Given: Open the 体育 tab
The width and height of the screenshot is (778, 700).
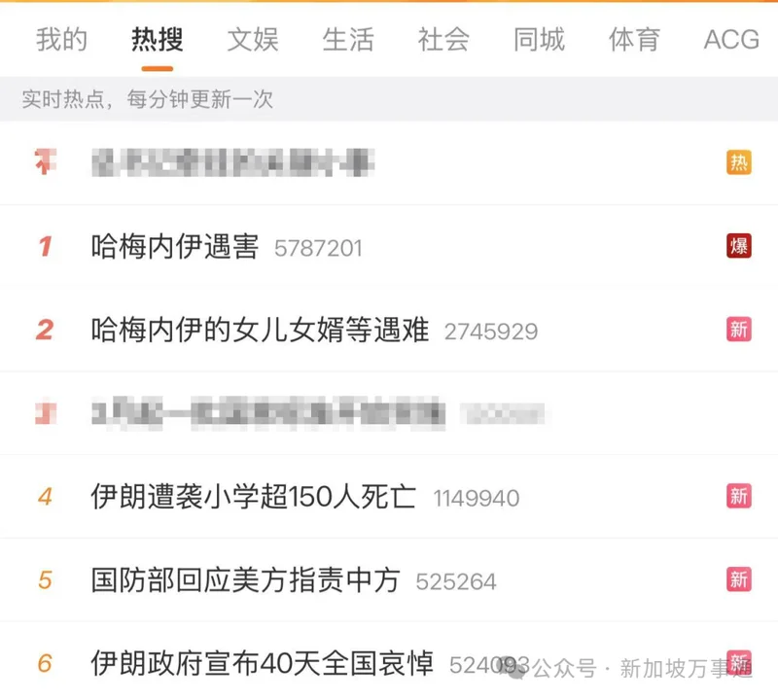Looking at the screenshot, I should pyautogui.click(x=634, y=39).
